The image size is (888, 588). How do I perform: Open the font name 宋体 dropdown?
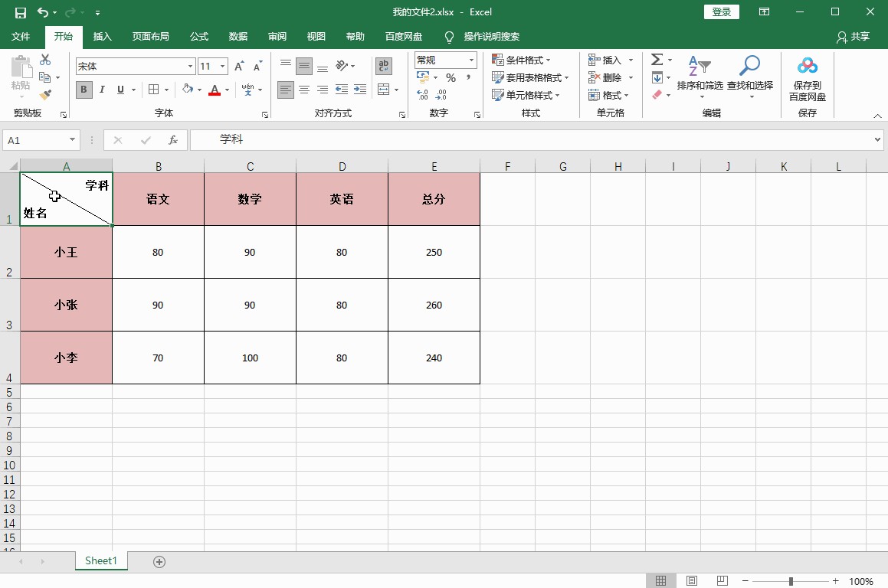[x=190, y=66]
